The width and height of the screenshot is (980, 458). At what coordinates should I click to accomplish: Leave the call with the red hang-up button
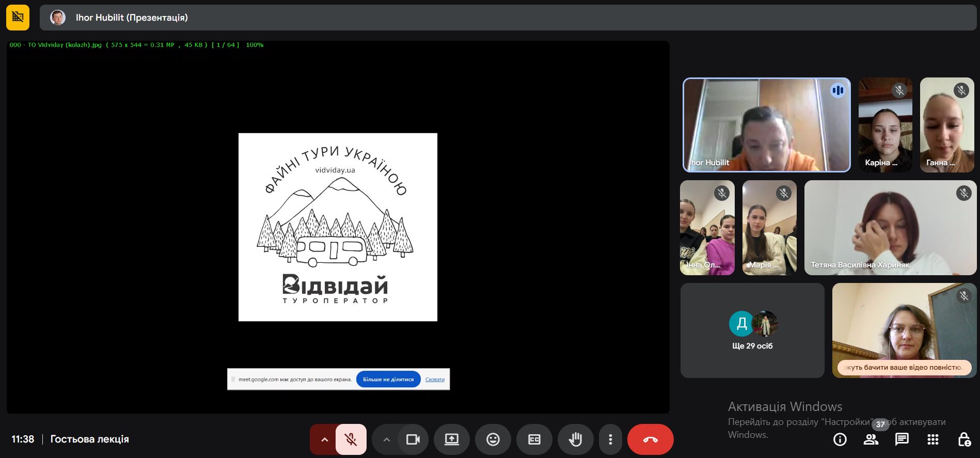651,439
